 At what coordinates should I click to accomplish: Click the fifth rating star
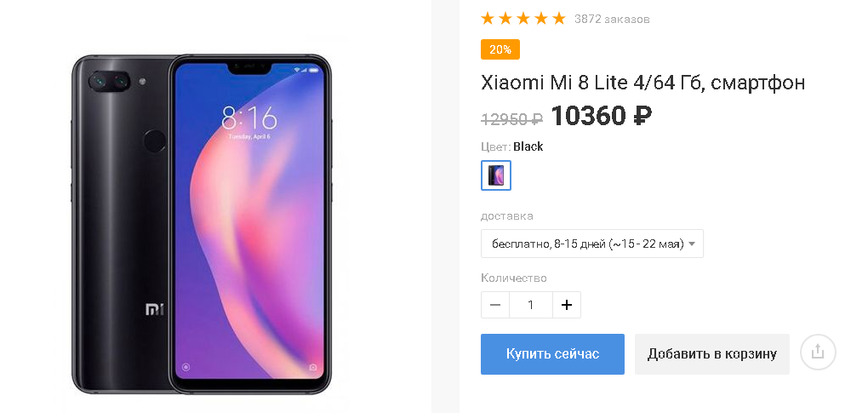click(559, 19)
